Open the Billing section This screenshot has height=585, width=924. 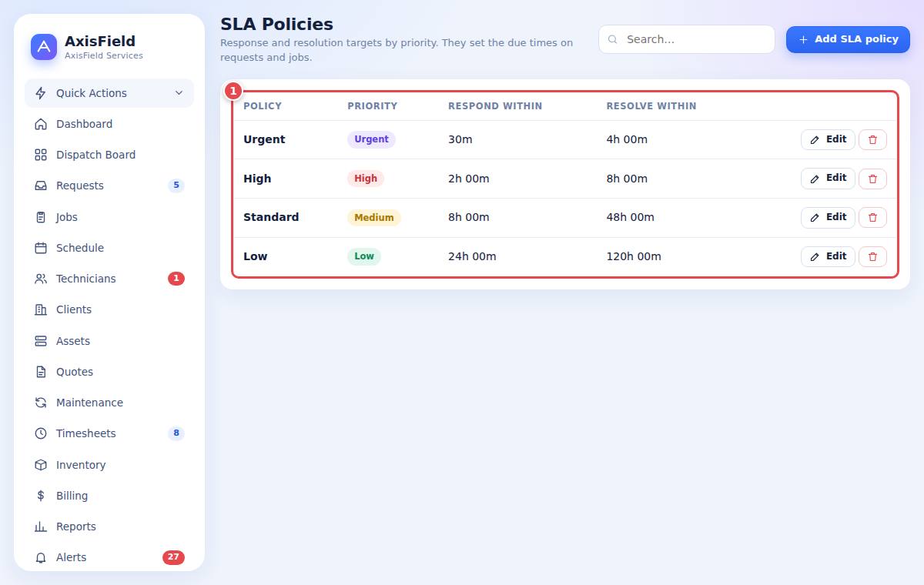pos(109,496)
